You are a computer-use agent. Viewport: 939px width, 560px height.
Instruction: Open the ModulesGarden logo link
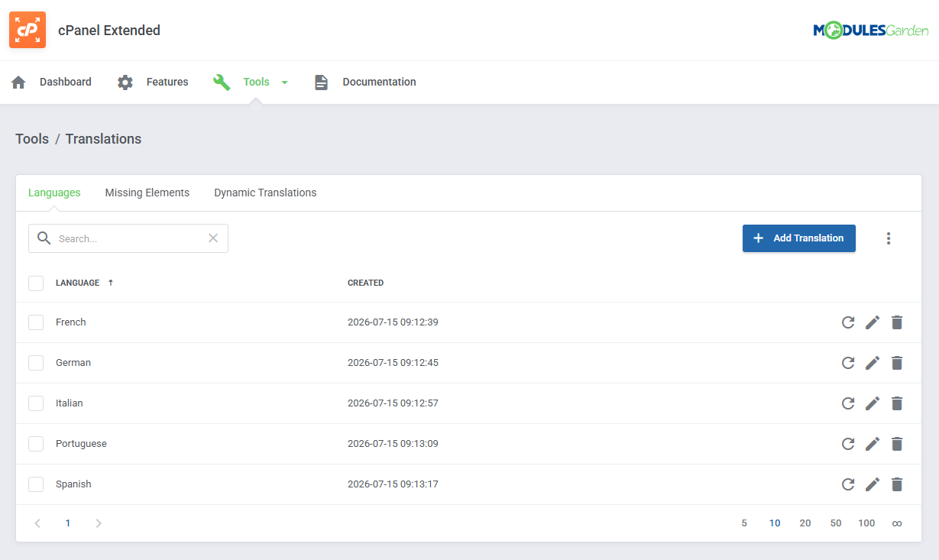pos(871,31)
